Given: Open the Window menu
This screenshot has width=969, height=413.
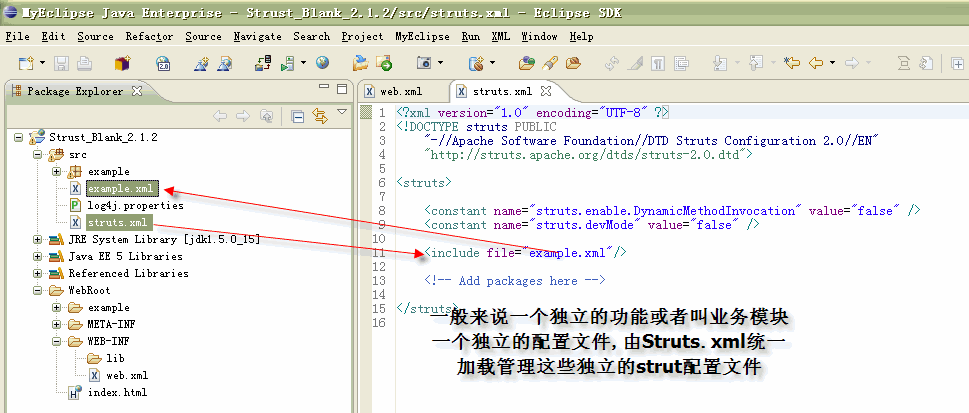Looking at the screenshot, I should click(540, 36).
